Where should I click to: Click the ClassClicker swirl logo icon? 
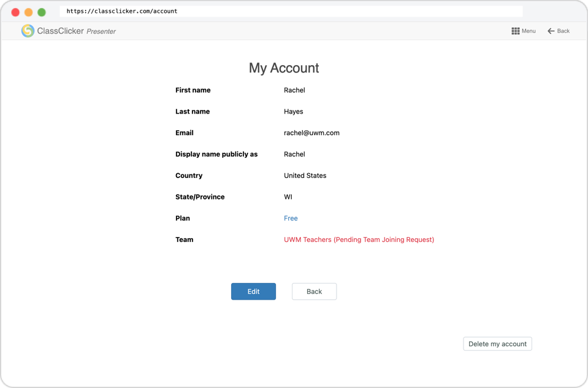click(28, 31)
